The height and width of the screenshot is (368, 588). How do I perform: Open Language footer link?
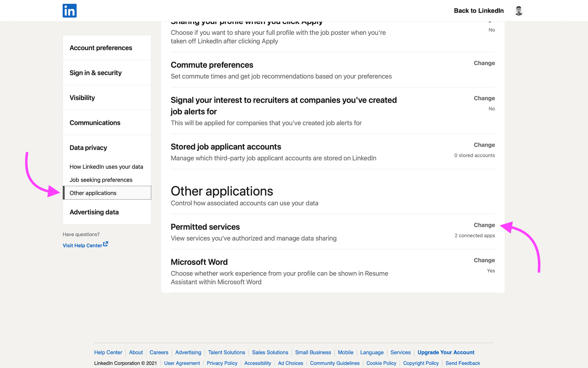click(x=372, y=352)
